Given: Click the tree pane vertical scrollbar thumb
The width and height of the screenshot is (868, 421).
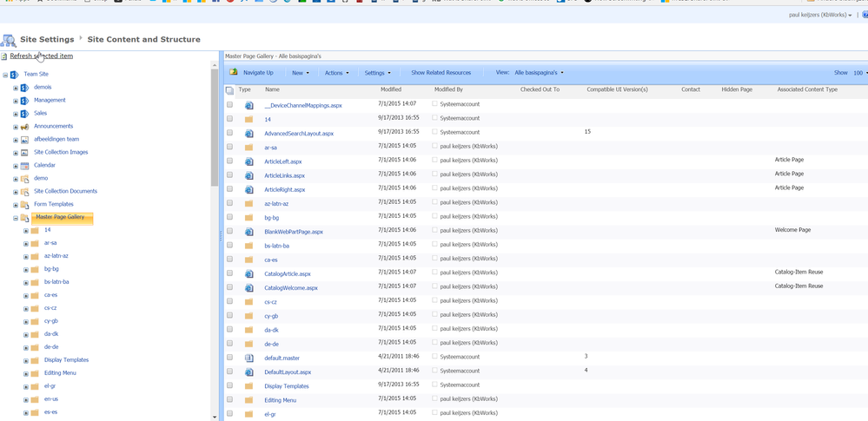Looking at the screenshot, I should pyautogui.click(x=215, y=128).
